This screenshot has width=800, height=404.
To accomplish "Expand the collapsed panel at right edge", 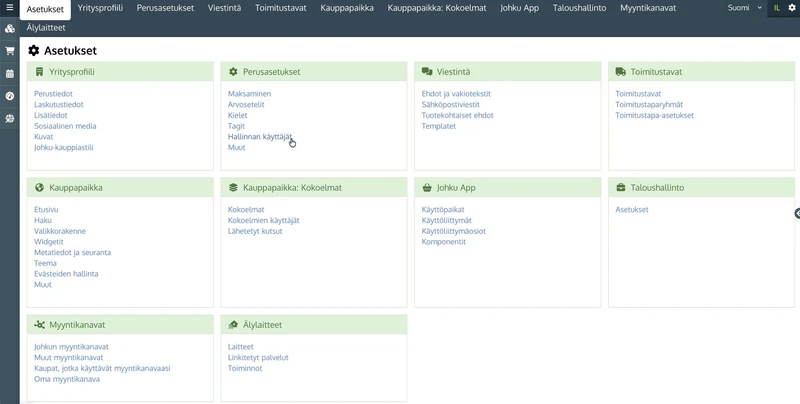I will [797, 214].
